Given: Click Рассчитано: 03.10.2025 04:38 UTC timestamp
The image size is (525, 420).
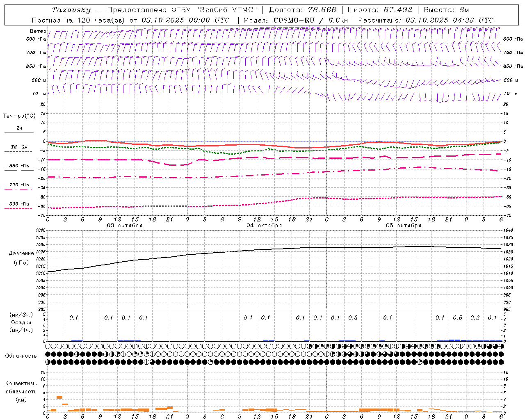Looking at the screenshot, I should click(x=426, y=20).
